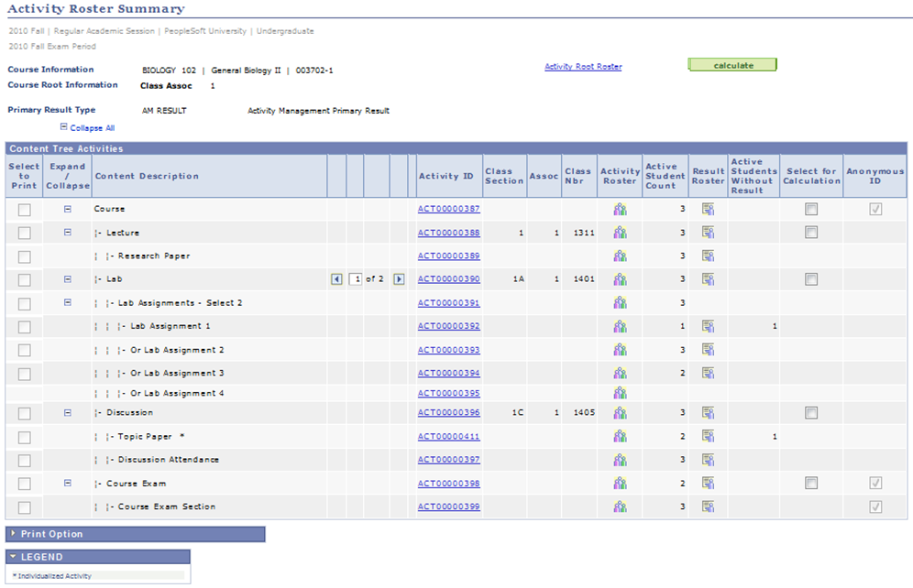Click the Lab section number input field
The width and height of the screenshot is (913, 588).
tap(355, 279)
